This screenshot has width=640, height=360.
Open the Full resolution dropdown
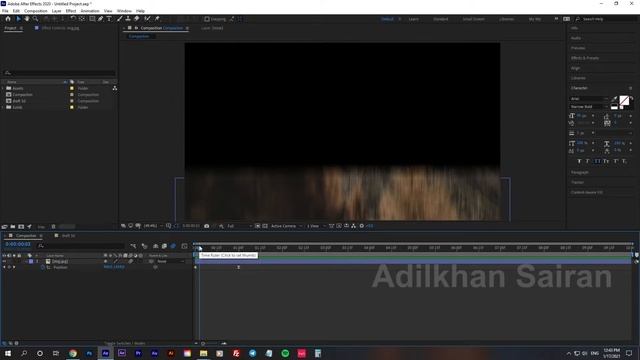pyautogui.click(x=239, y=226)
